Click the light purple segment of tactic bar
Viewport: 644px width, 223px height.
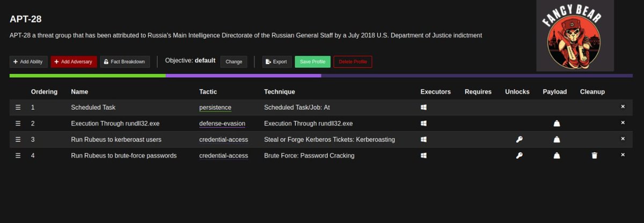click(x=244, y=76)
